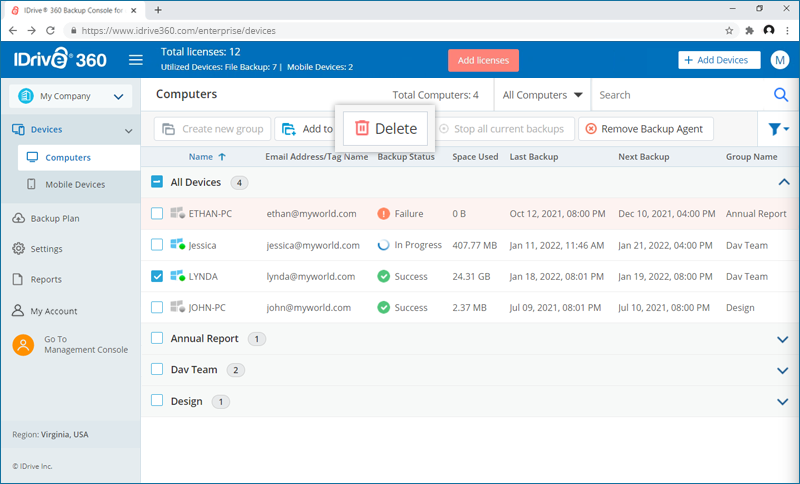
Task: Click Create new group button
Action: click(212, 129)
